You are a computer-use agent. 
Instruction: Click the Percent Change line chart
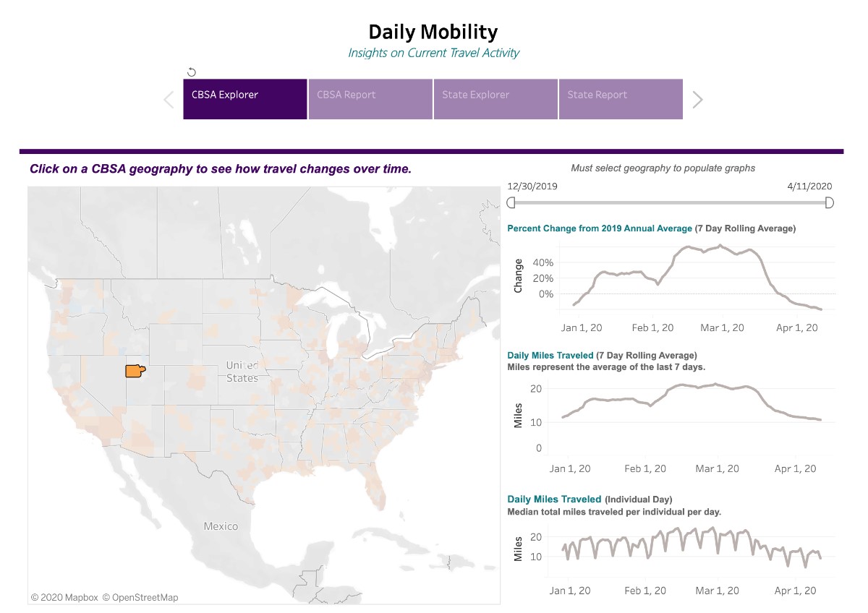point(694,278)
